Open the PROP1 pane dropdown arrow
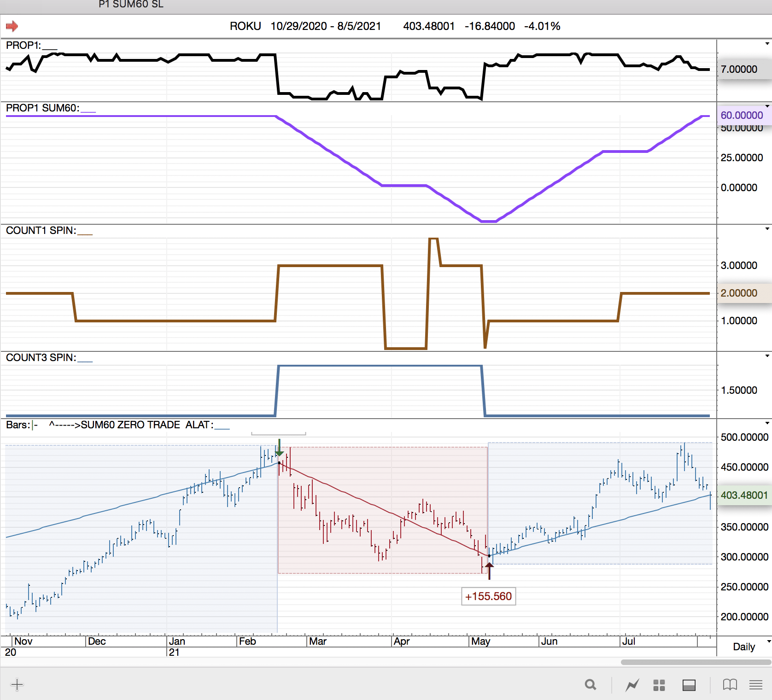 click(x=767, y=44)
